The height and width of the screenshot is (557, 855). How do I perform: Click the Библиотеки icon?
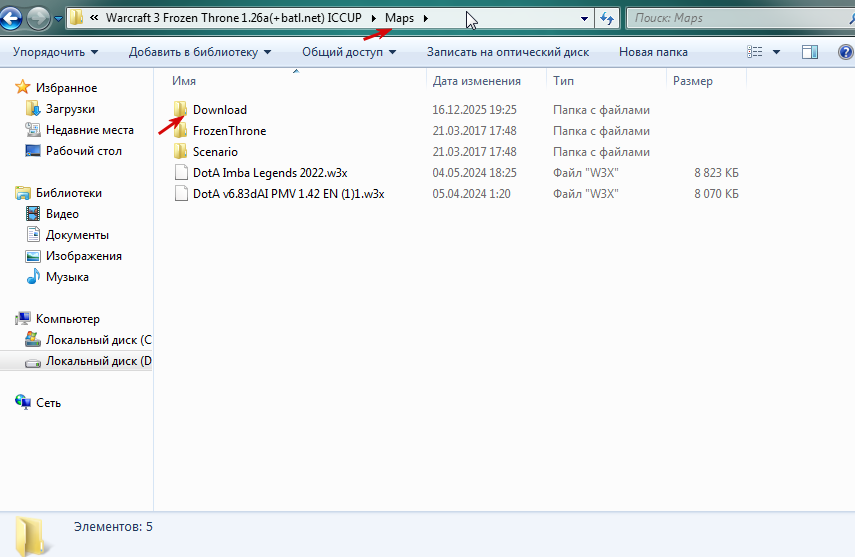[x=23, y=193]
